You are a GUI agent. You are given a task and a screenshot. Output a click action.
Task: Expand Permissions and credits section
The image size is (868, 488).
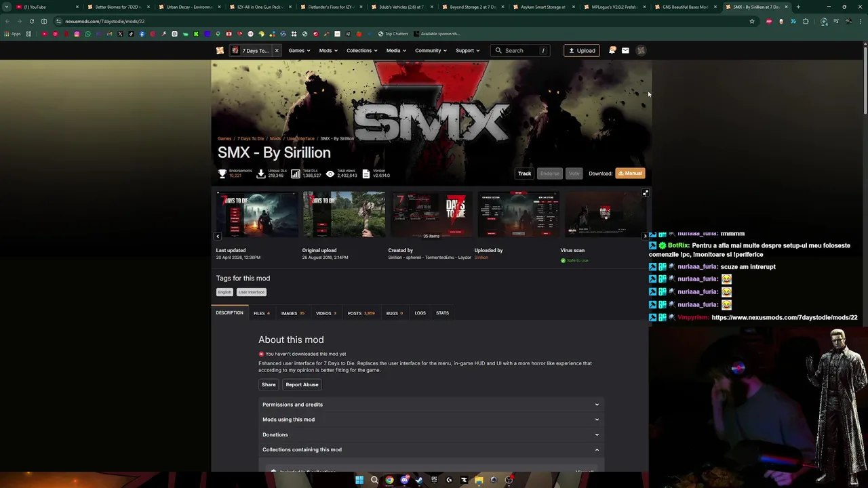point(431,405)
